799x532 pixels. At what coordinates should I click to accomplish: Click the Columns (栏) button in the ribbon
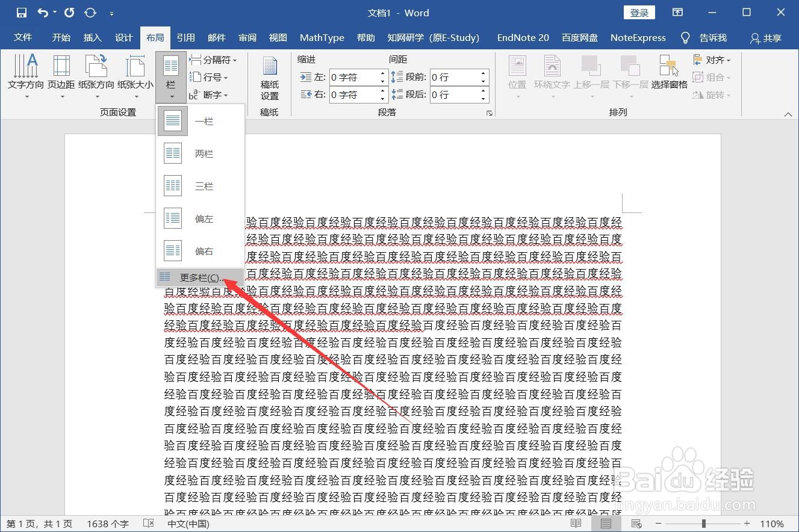tap(171, 77)
